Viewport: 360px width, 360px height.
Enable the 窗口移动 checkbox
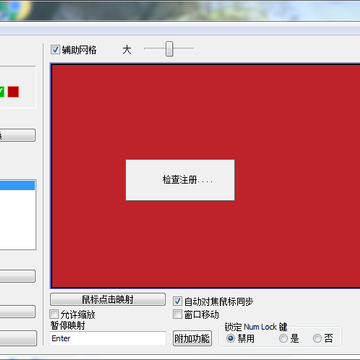pyautogui.click(x=178, y=314)
